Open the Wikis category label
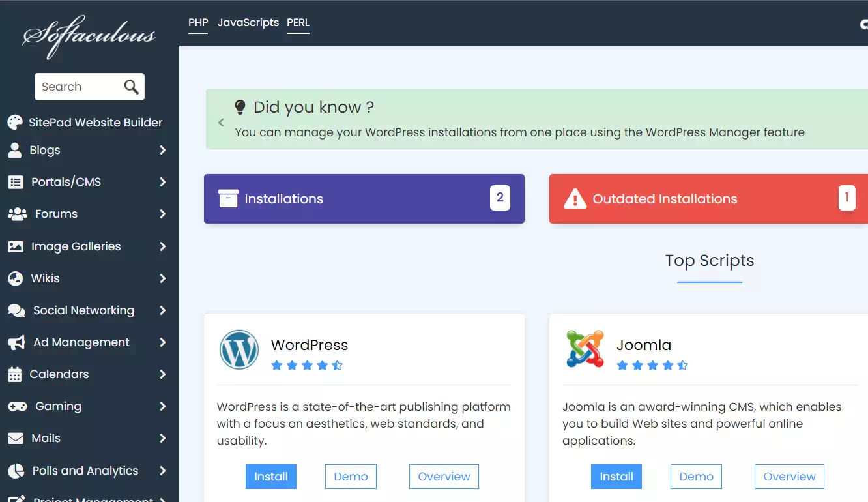 tap(46, 278)
